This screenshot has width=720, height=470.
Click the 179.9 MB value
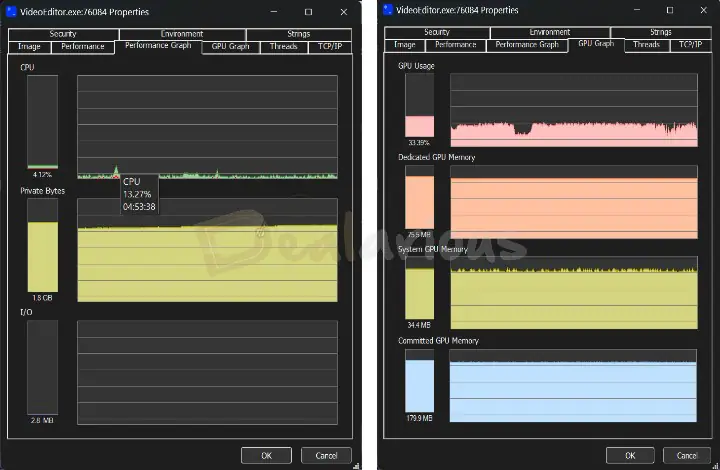(x=419, y=419)
